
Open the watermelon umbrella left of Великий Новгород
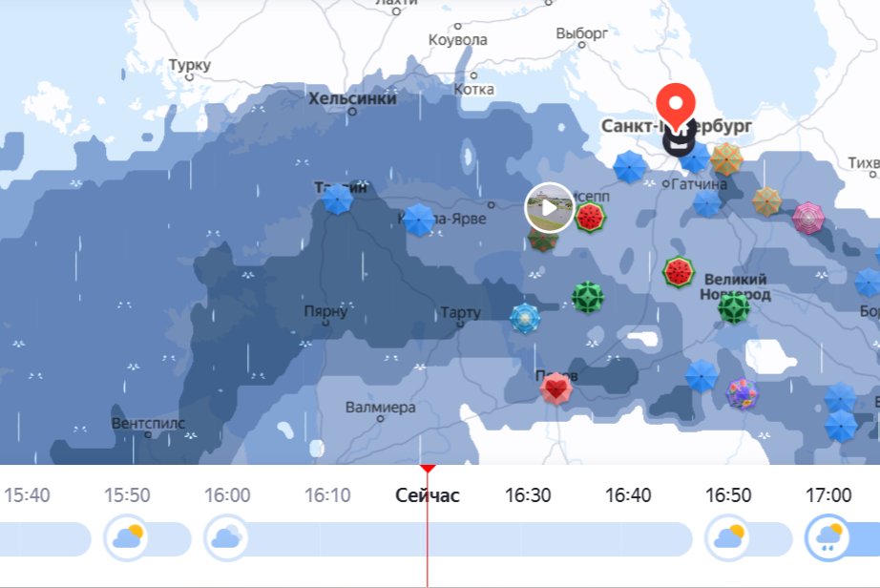click(x=678, y=272)
